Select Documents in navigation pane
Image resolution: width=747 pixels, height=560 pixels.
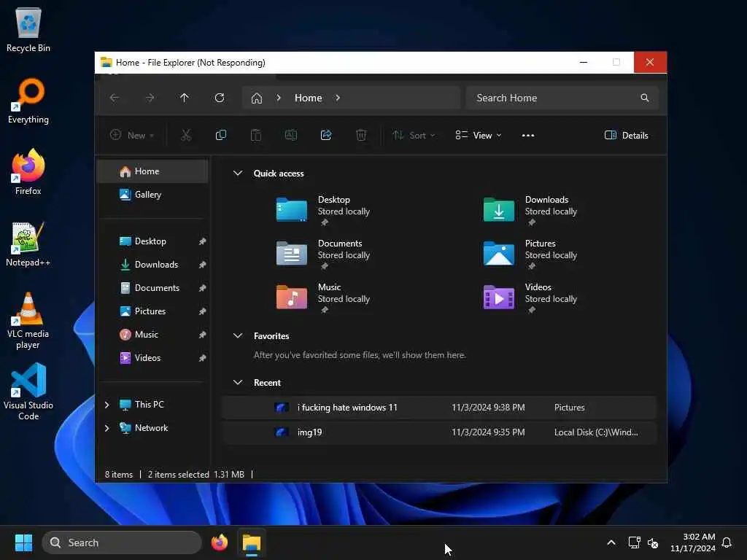pos(152,288)
